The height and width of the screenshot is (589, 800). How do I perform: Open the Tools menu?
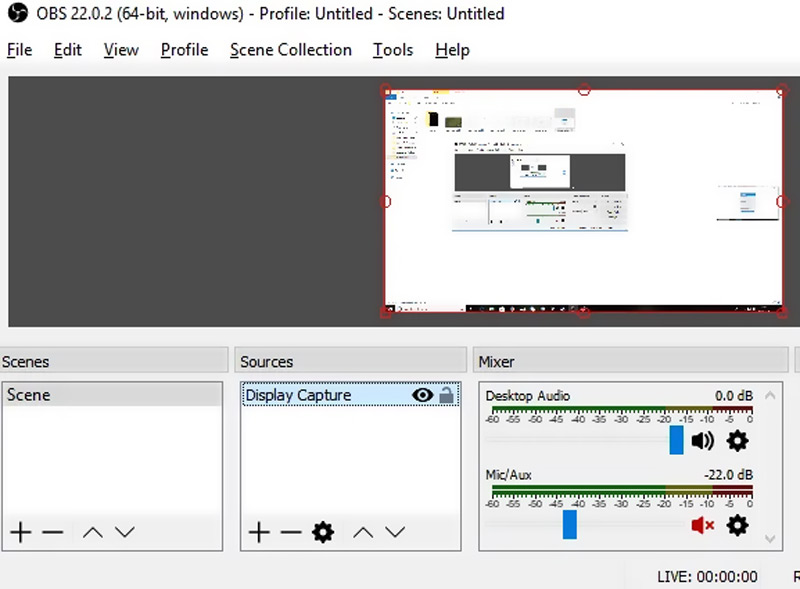pyautogui.click(x=393, y=50)
